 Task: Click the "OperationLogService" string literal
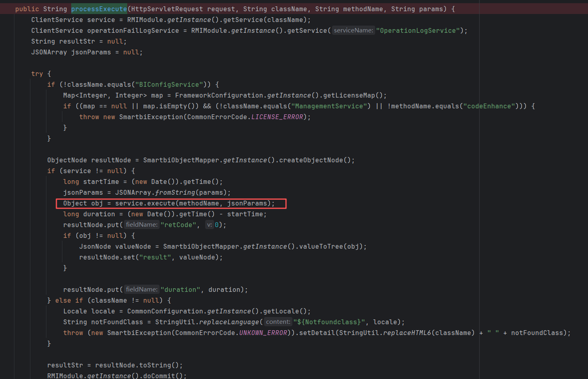coord(418,30)
